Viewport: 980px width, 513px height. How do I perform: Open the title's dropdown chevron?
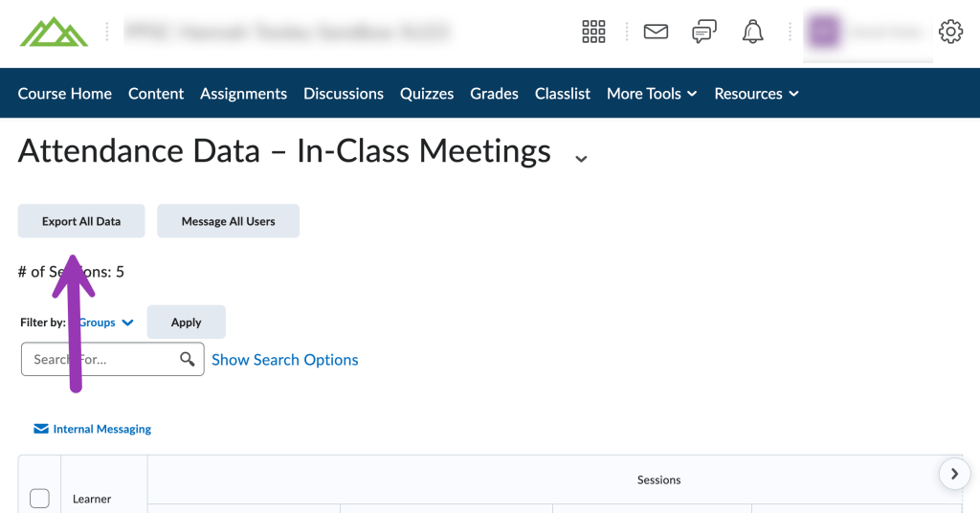581,158
